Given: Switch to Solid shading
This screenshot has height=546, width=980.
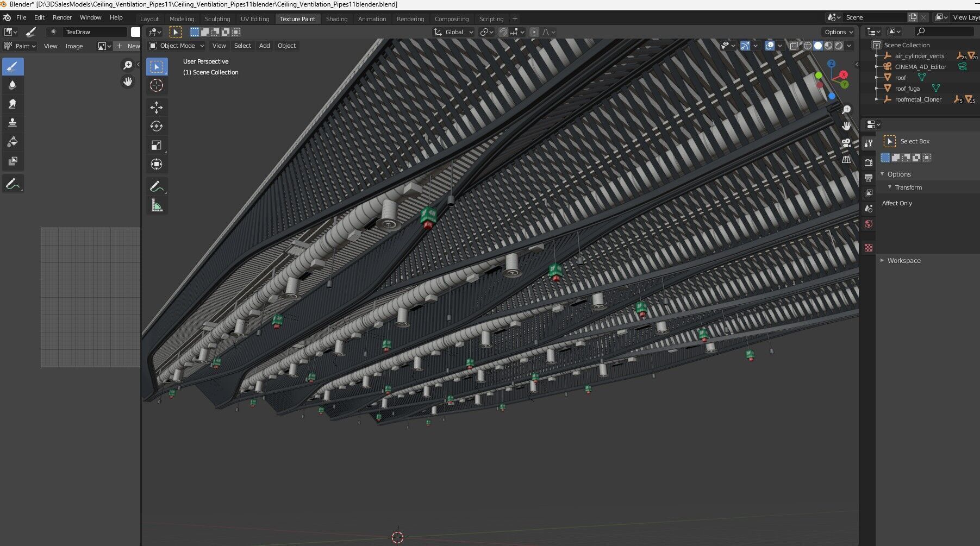Looking at the screenshot, I should click(x=818, y=46).
